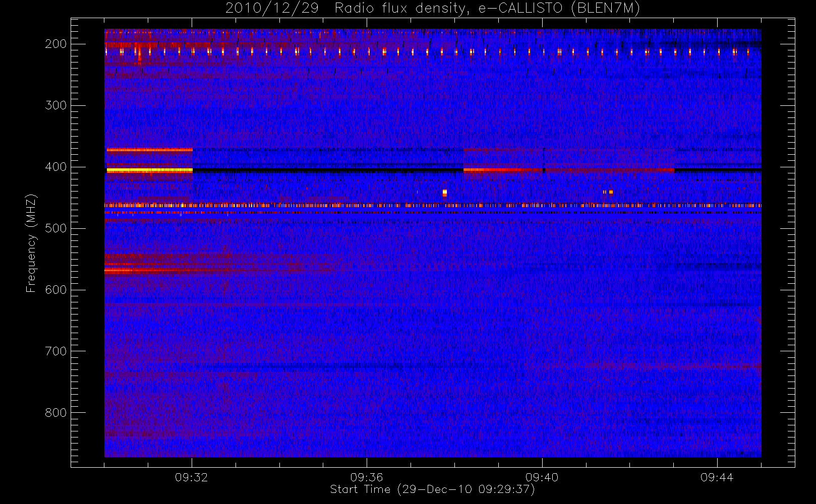The height and width of the screenshot is (504, 816).
Task: Click the small orange spot near 09:41:30
Action: pyautogui.click(x=611, y=192)
